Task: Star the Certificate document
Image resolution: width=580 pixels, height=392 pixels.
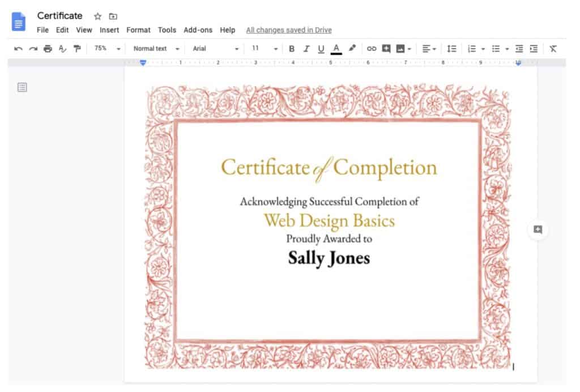Action: click(x=97, y=16)
